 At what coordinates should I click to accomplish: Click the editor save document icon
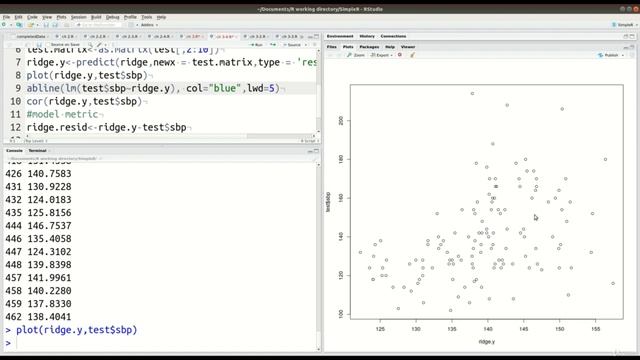(x=39, y=44)
